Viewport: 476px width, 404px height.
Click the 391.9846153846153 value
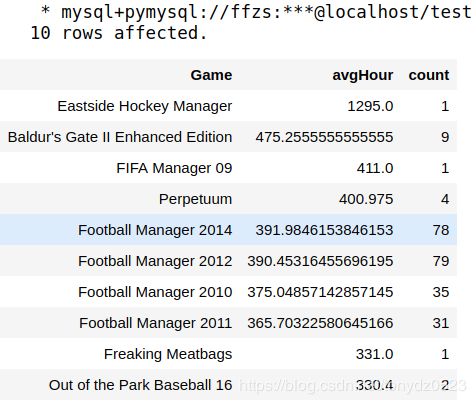pos(324,230)
